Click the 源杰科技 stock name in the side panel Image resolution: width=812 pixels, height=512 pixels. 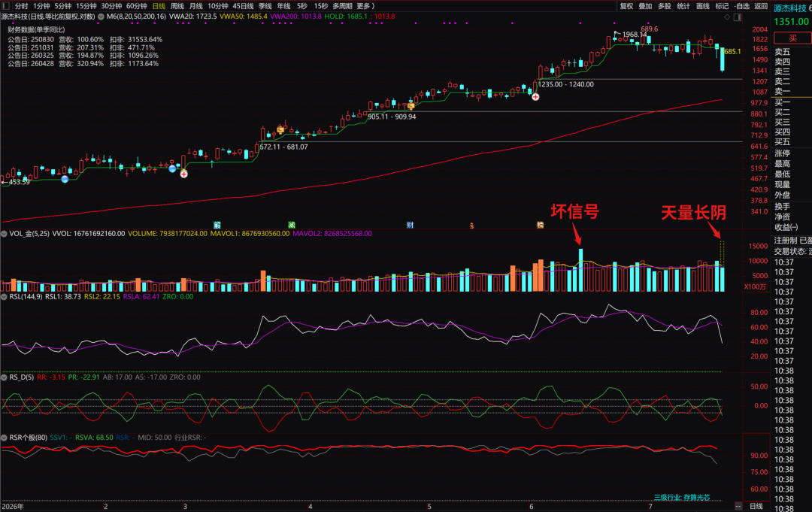click(789, 8)
